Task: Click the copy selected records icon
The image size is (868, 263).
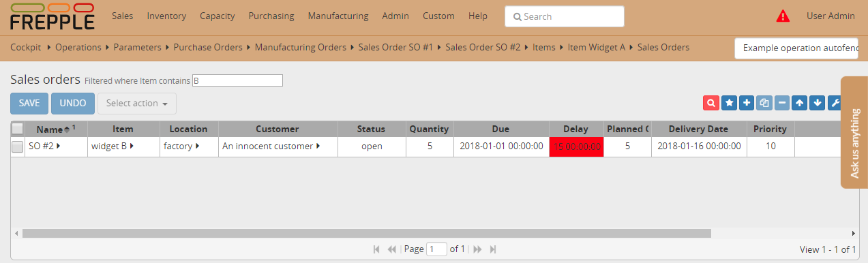Action: [764, 103]
